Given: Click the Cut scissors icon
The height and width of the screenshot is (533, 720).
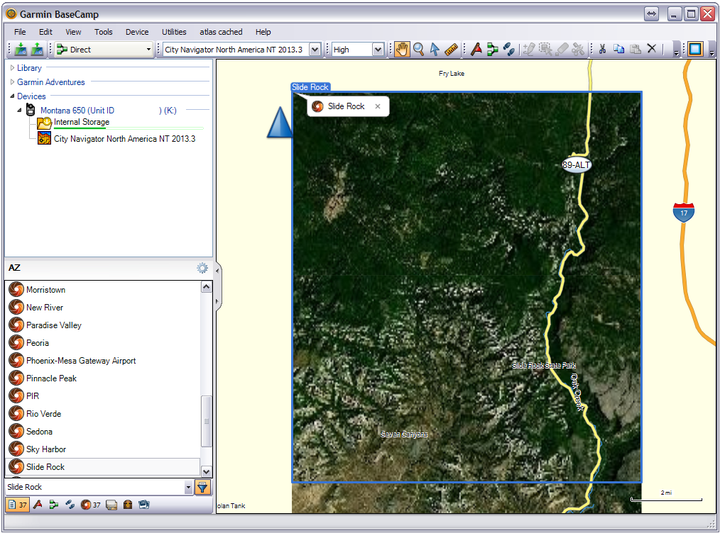Looking at the screenshot, I should 602,49.
